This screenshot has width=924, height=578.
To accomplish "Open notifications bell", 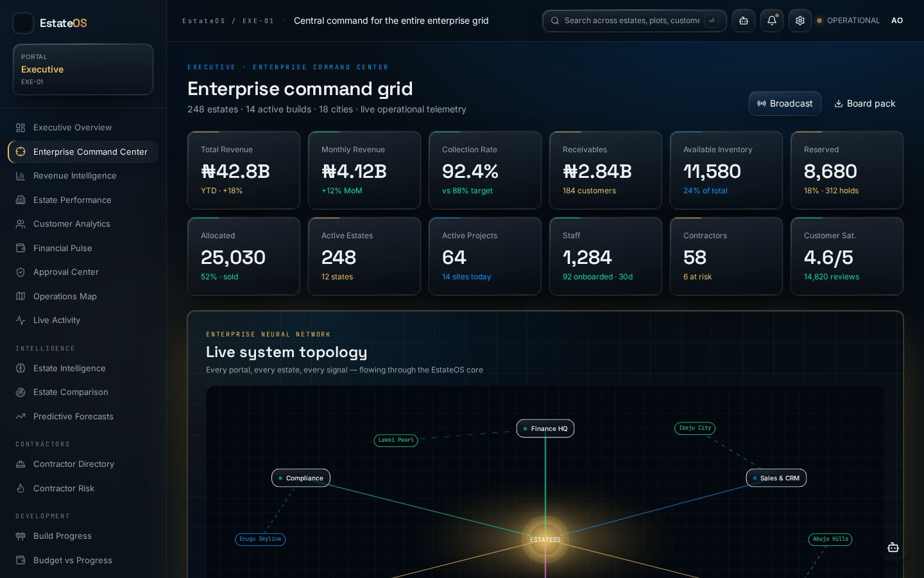I will pos(772,21).
